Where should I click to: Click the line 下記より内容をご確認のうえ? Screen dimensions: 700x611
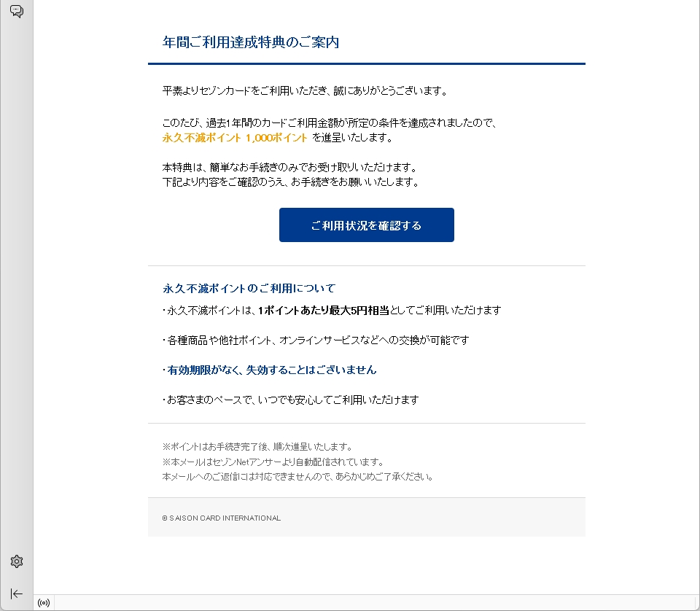(x=290, y=182)
